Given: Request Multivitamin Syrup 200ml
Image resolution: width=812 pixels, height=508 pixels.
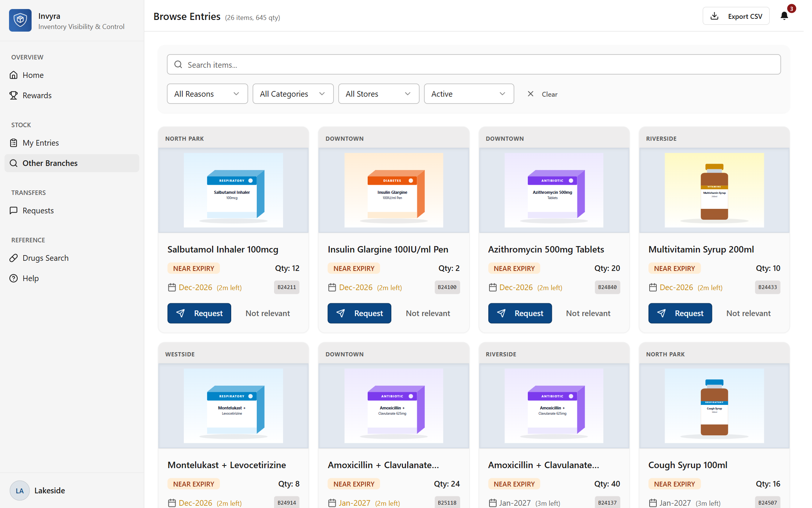Looking at the screenshot, I should pos(680,313).
